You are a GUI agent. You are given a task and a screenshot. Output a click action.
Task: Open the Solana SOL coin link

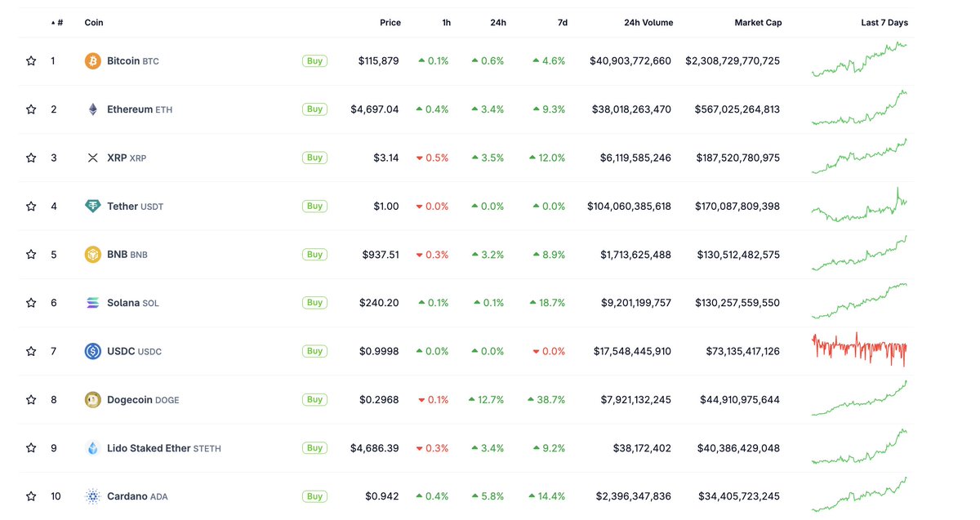point(133,303)
